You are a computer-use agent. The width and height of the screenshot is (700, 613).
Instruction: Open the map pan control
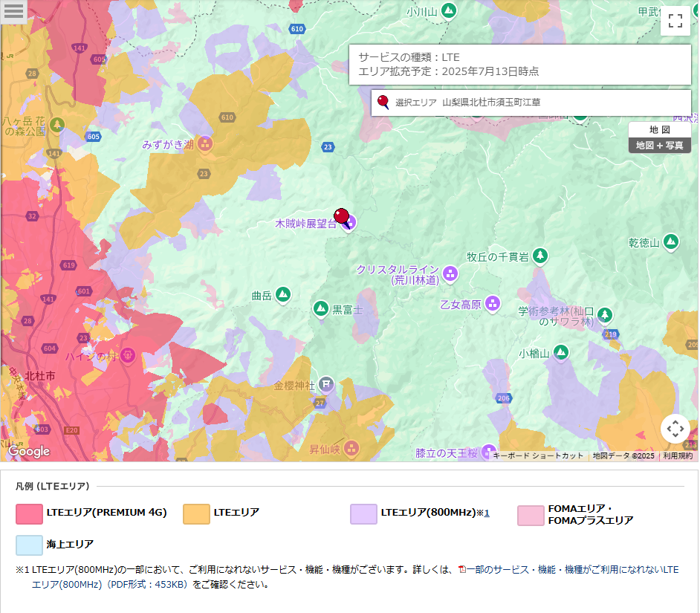click(x=675, y=429)
